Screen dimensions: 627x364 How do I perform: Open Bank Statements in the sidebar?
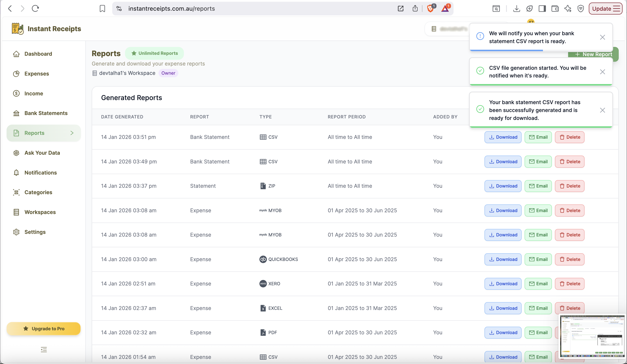[44, 113]
